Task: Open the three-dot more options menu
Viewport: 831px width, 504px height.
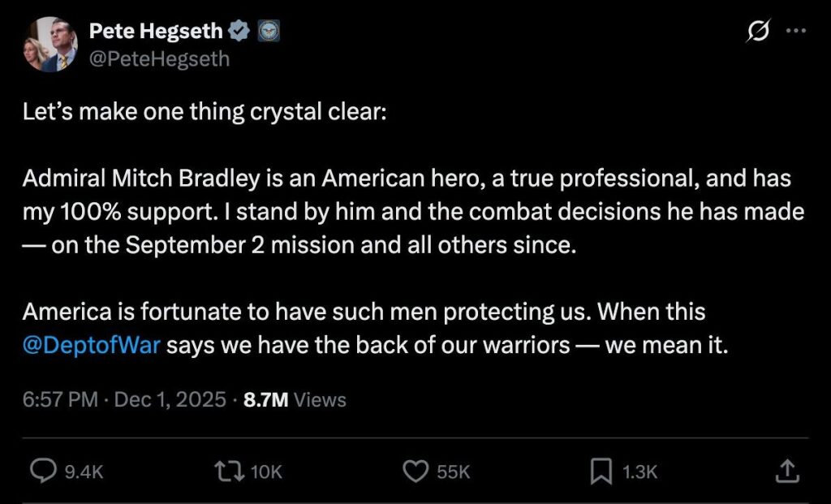Action: (797, 33)
